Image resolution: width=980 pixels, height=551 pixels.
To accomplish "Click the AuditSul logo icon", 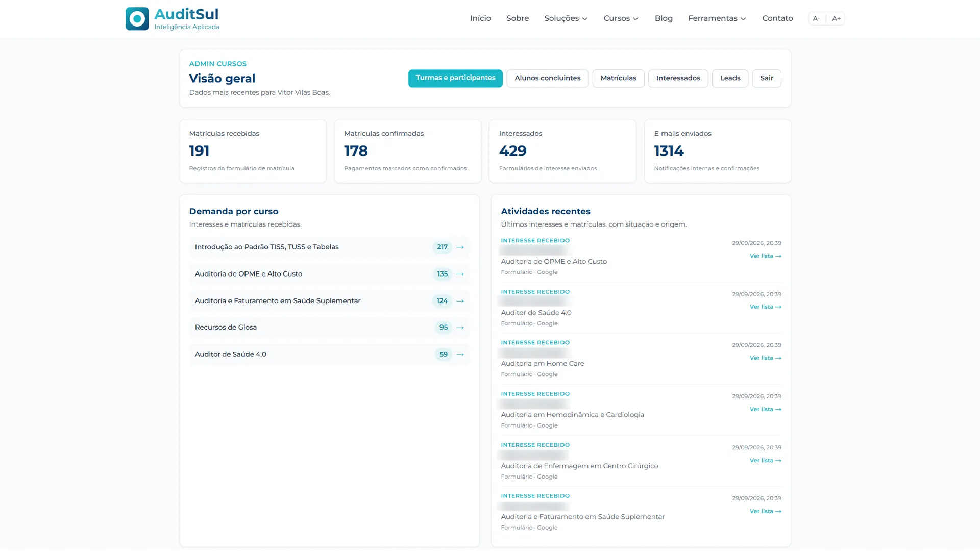I will coord(137,19).
